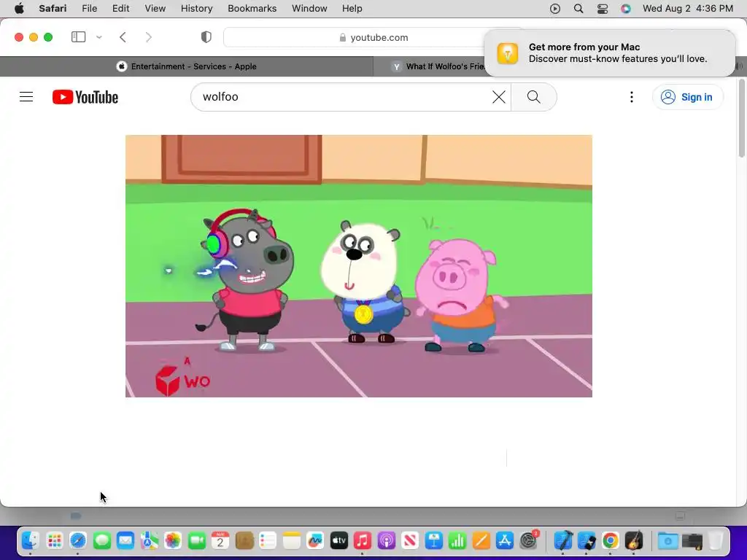Open the View menu
The width and height of the screenshot is (747, 560).
point(155,9)
